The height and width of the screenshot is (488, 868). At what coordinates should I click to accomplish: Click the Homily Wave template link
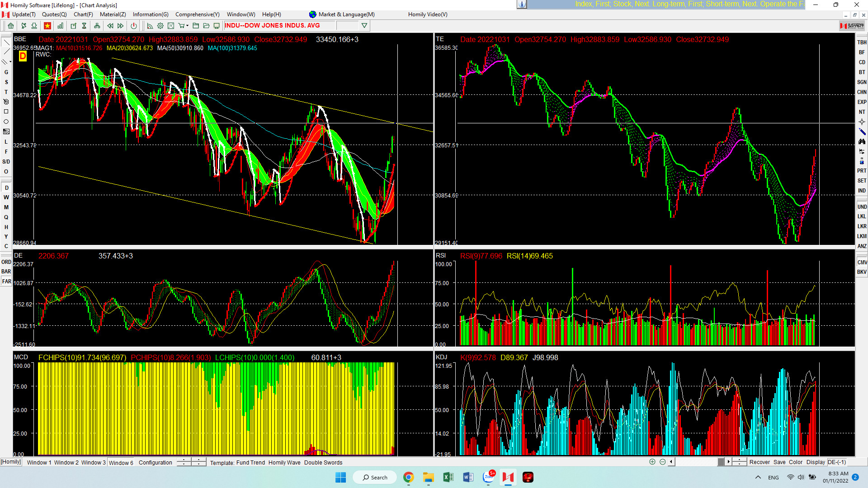pyautogui.click(x=284, y=462)
